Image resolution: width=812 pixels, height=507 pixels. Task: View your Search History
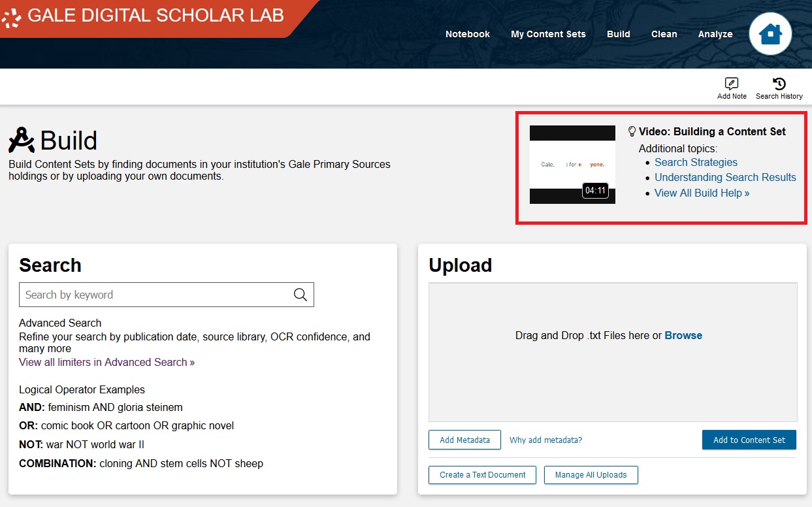778,87
